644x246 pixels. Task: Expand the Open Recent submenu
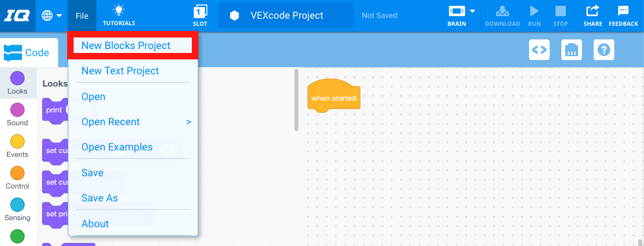point(132,122)
